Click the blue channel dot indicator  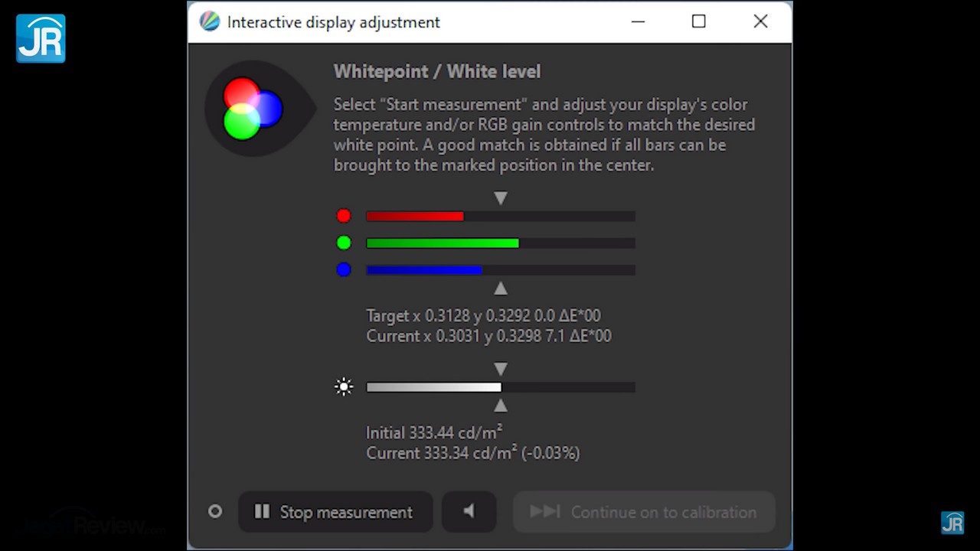344,269
